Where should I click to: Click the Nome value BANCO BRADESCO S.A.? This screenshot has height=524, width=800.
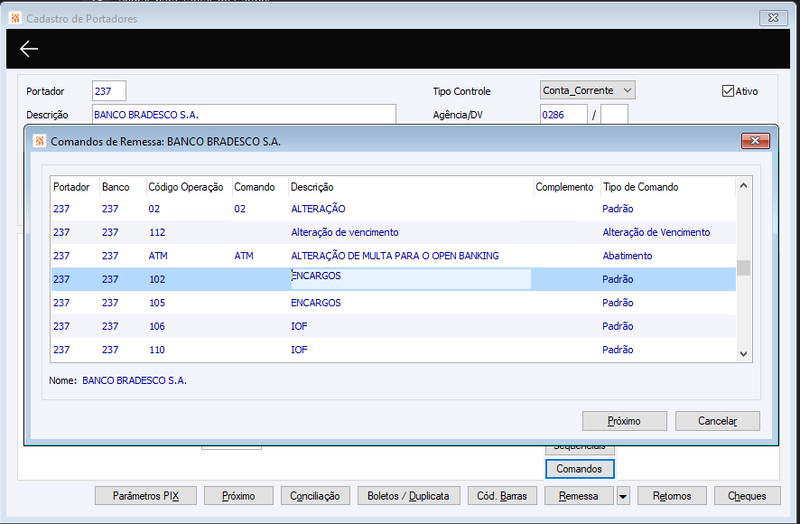135,380
